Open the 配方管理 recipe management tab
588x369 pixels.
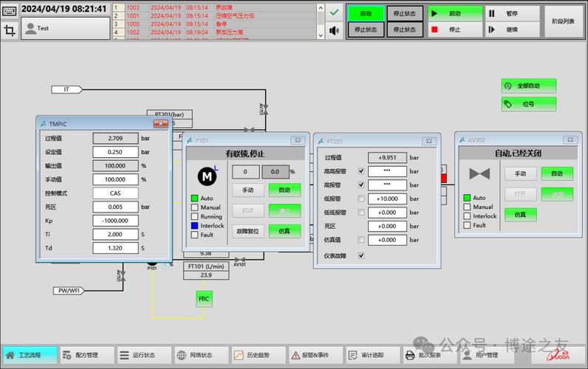(x=87, y=355)
